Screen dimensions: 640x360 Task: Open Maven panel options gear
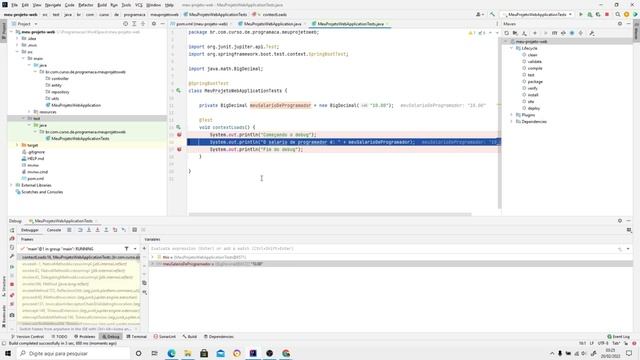click(x=620, y=24)
